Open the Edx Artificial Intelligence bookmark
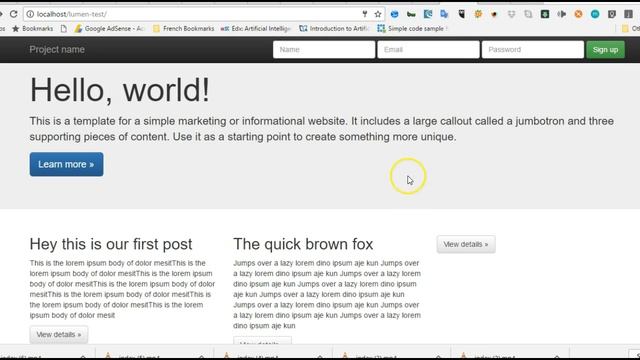The height and width of the screenshot is (360, 640). tap(256, 29)
